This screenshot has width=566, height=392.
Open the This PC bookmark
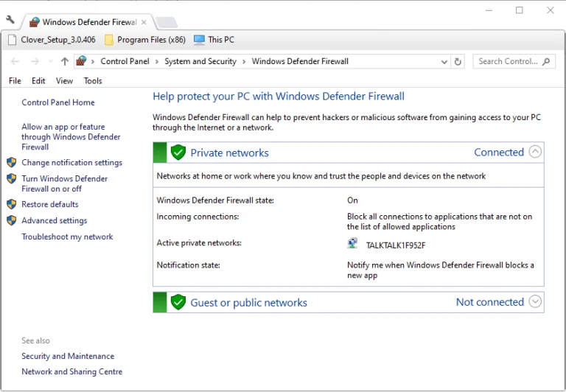click(x=214, y=40)
